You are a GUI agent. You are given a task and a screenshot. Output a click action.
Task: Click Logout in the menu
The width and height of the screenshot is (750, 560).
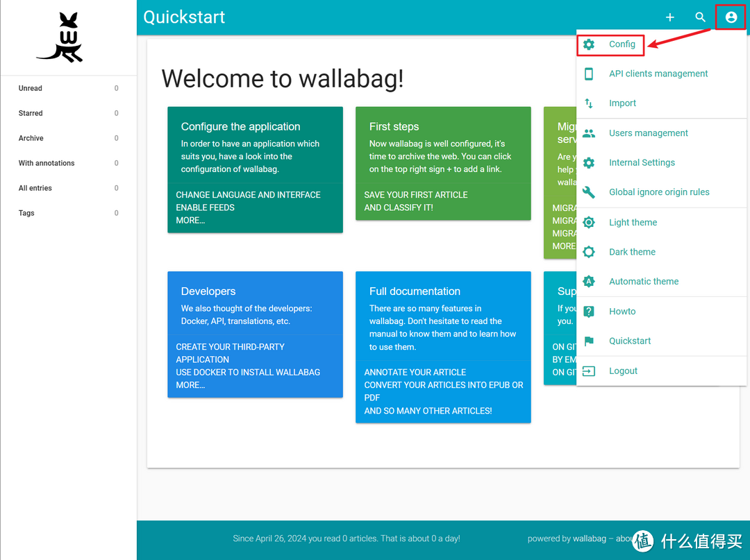[623, 371]
